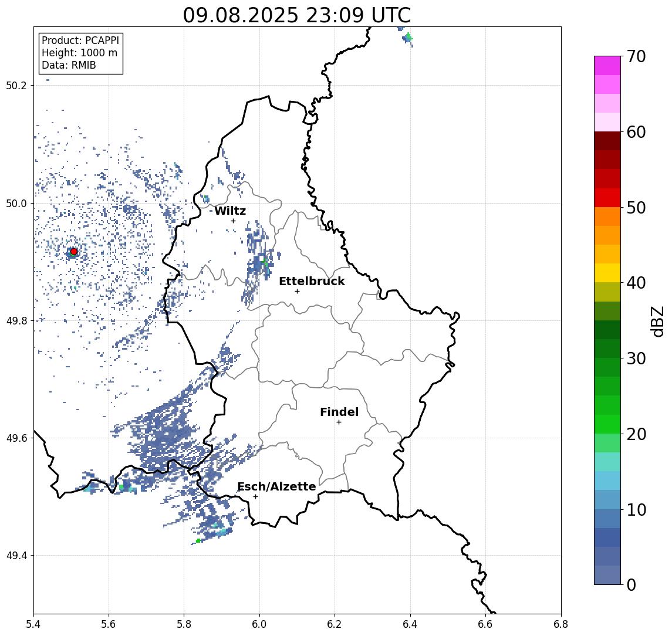
Task: Click the plus marker below Findel
Action: (339, 422)
